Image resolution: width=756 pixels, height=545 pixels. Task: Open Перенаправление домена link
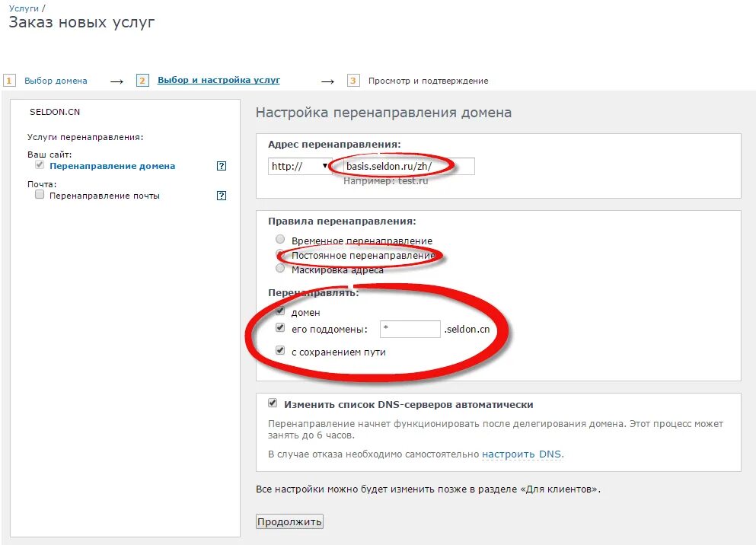tap(113, 166)
